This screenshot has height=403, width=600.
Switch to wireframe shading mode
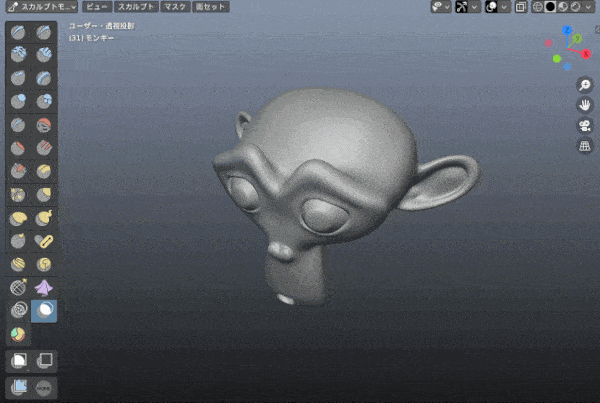click(538, 7)
